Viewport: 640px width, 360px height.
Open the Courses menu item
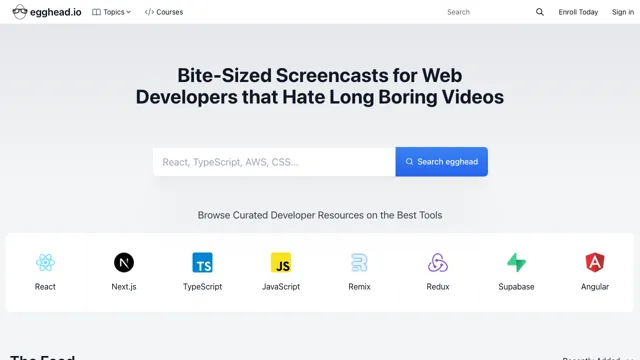pyautogui.click(x=164, y=12)
